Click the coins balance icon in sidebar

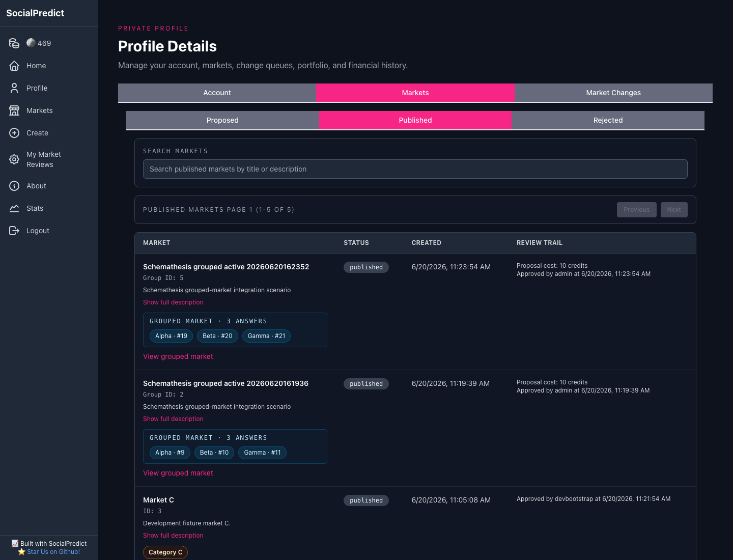pos(14,43)
